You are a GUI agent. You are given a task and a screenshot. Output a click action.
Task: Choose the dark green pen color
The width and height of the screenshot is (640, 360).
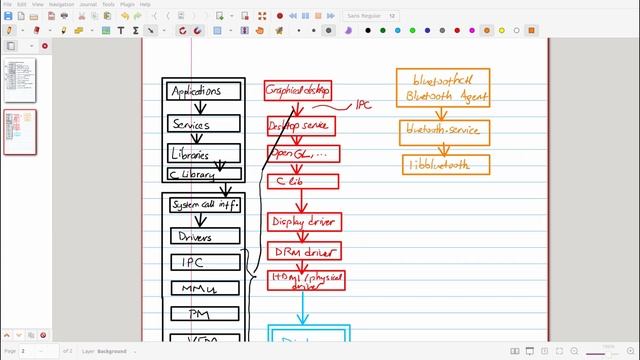pos(383,30)
